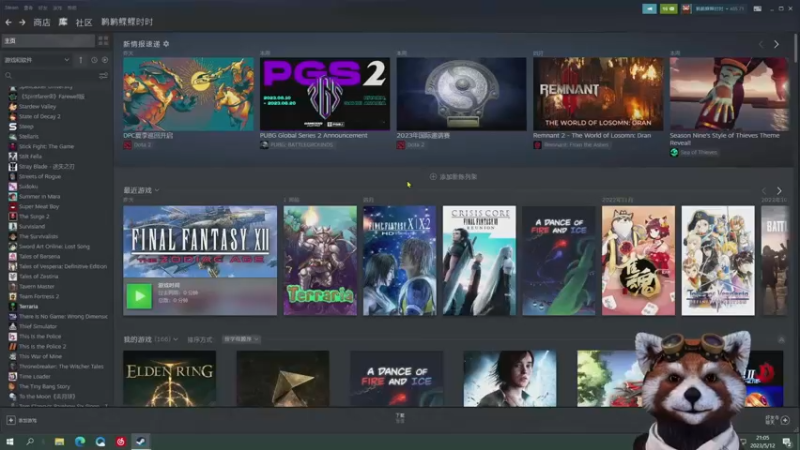Select Super Meat Boy in the list

[x=39, y=206]
